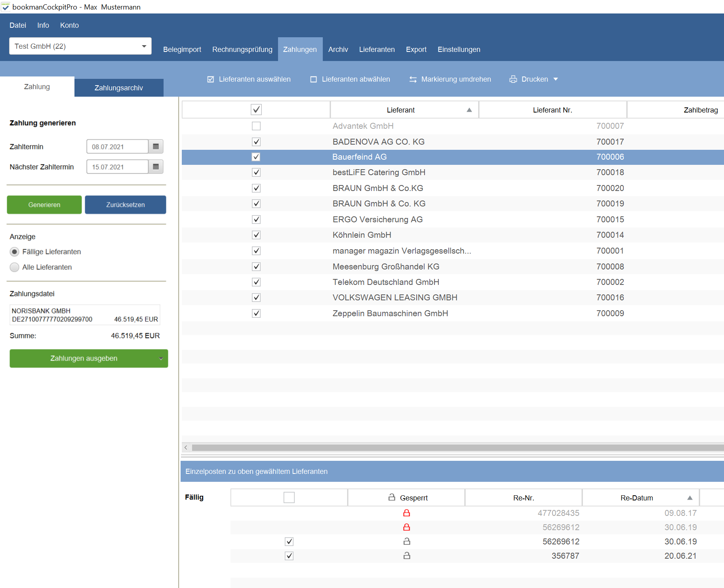Select the Alle Lieferanten radio button
The width and height of the screenshot is (724, 588).
pyautogui.click(x=15, y=267)
